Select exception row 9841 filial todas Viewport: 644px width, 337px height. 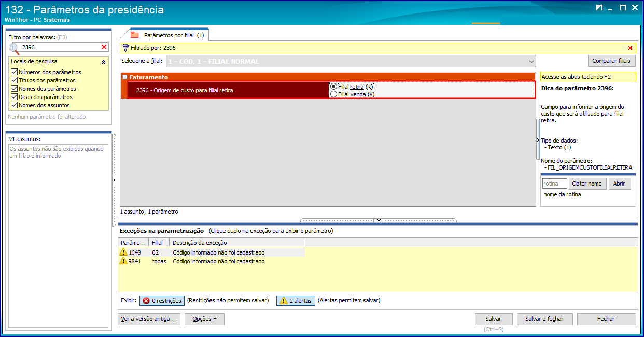[211, 261]
